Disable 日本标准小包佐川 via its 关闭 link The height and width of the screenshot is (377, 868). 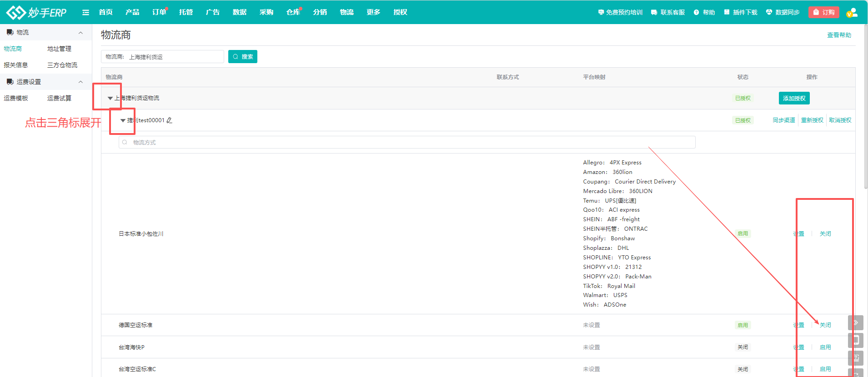(825, 234)
